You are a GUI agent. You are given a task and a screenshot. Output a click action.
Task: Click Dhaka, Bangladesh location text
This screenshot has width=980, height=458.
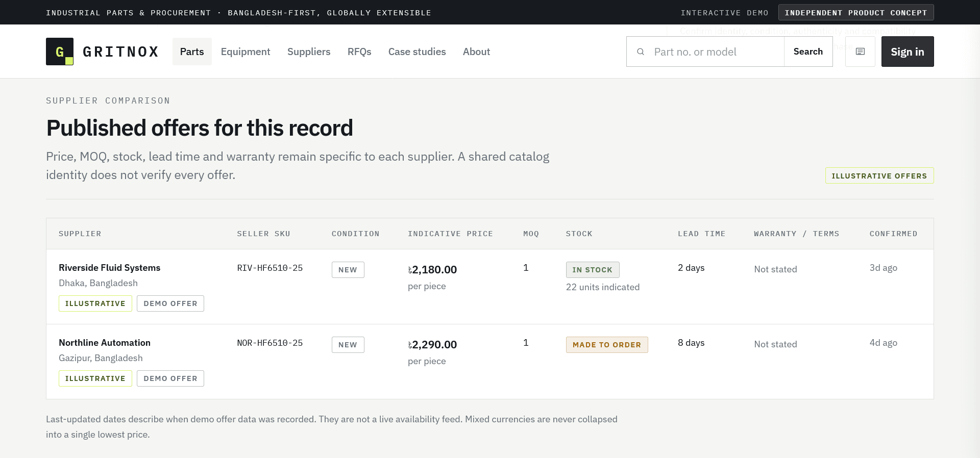click(98, 283)
